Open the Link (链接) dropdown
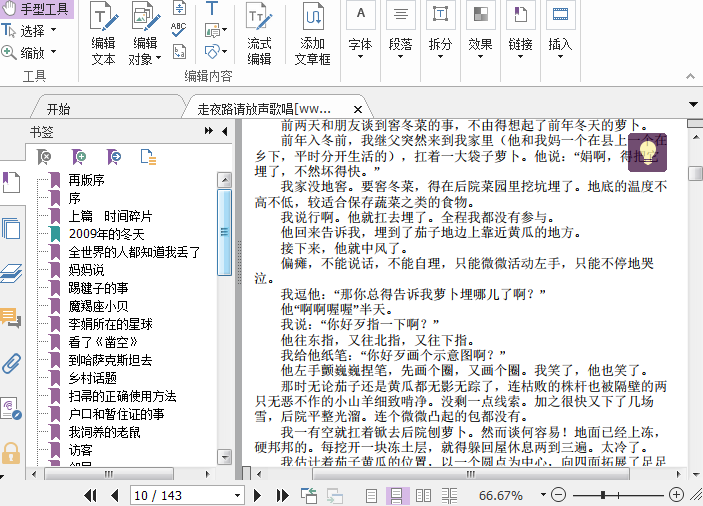The height and width of the screenshot is (506, 703). coord(520,31)
